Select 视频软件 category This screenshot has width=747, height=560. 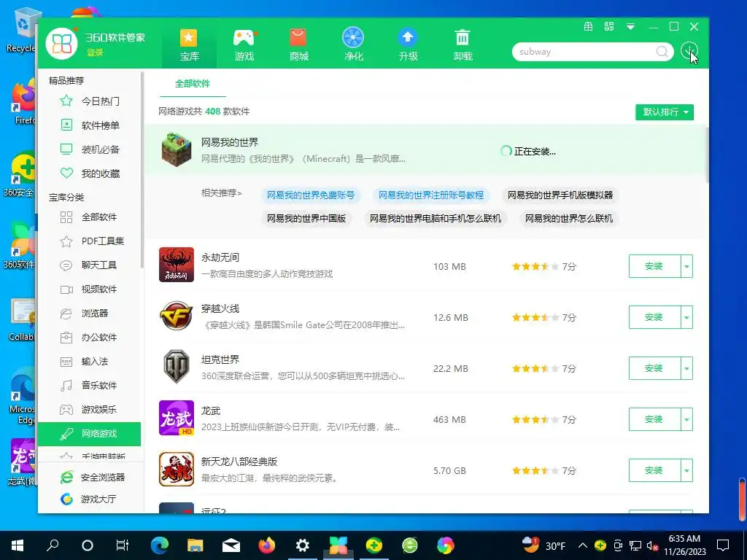tap(90, 289)
